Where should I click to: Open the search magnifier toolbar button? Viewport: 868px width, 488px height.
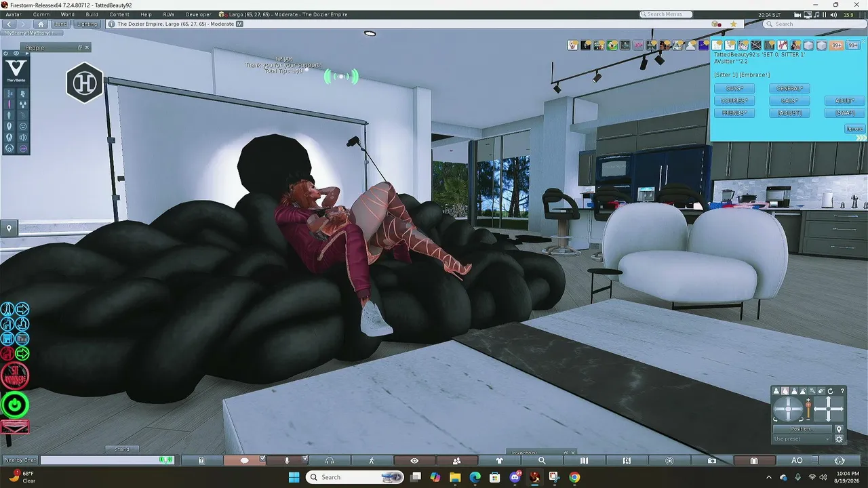(542, 461)
